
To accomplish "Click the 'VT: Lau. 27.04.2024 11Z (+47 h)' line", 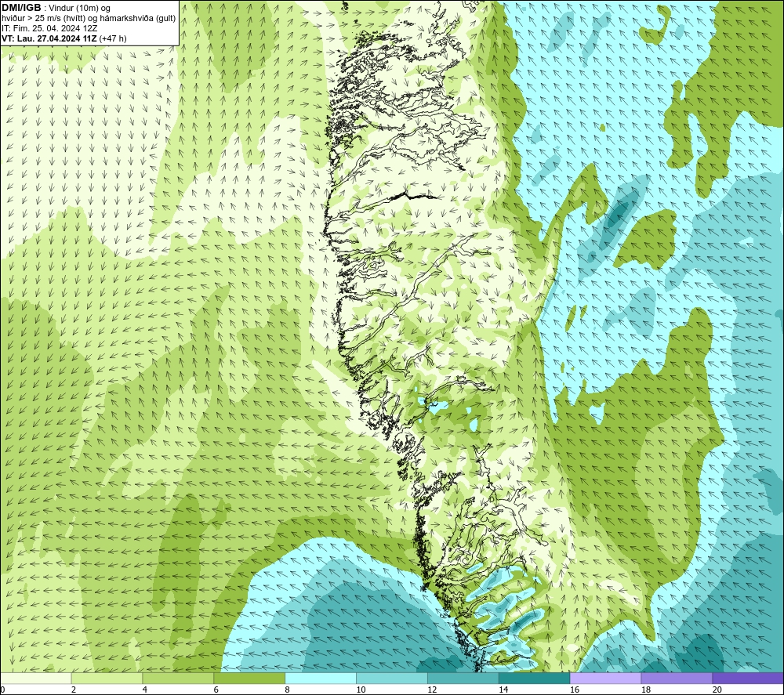I will tap(64, 38).
